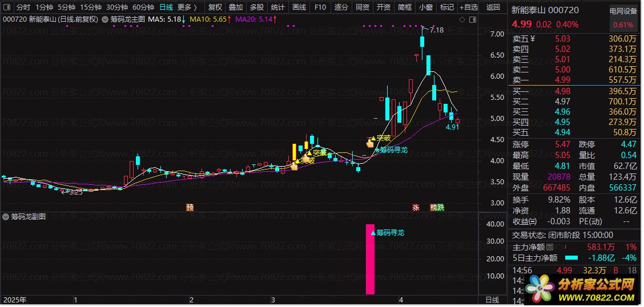Image resolution: width=644 pixels, height=307 pixels.
Task: Select the 买一 4.98 bid row
Action: click(x=575, y=91)
